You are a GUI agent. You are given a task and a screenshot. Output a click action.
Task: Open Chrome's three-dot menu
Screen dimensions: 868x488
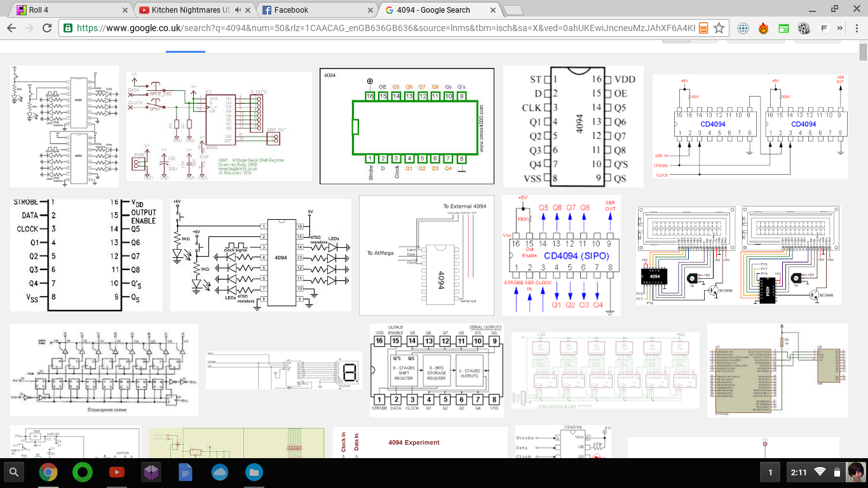click(855, 28)
